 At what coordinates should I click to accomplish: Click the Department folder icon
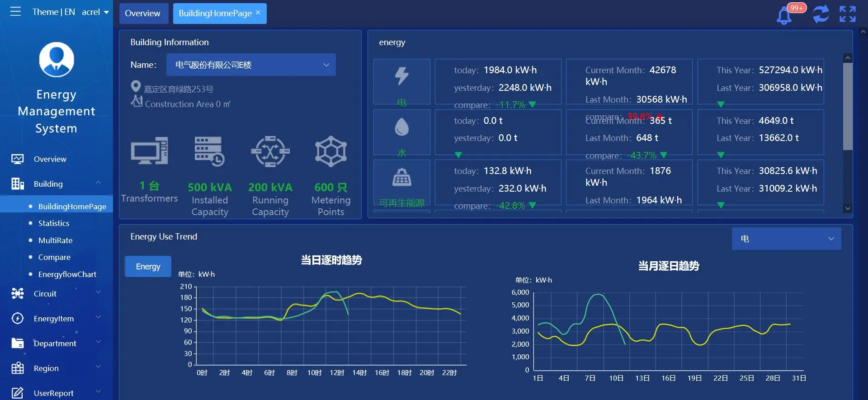pyautogui.click(x=18, y=344)
